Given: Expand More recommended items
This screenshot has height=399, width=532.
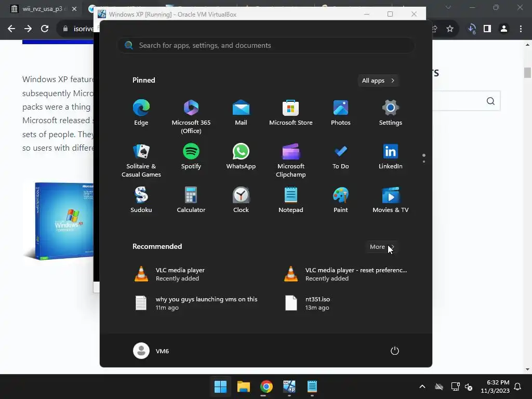Looking at the screenshot, I should [382, 247].
